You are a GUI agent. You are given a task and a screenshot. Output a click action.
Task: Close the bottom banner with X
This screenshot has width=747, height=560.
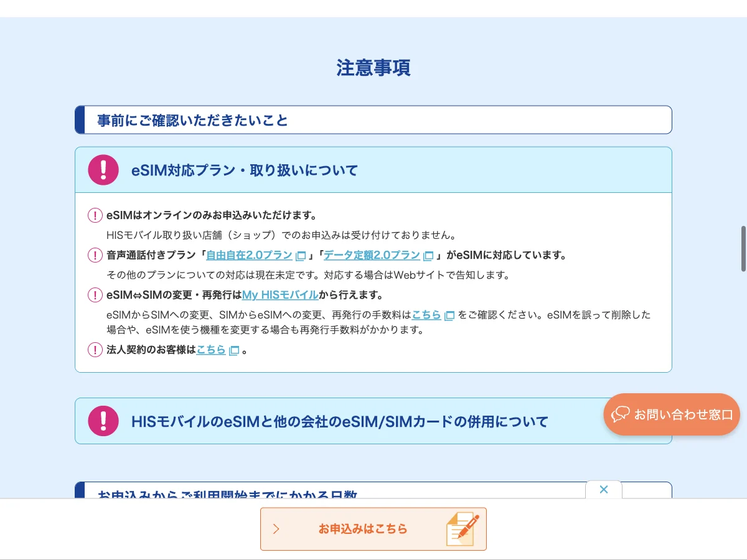(x=603, y=490)
